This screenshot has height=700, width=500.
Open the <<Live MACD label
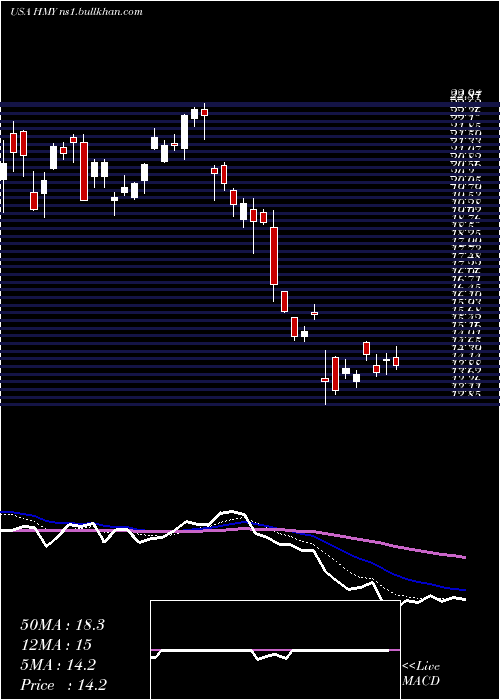tap(421, 673)
